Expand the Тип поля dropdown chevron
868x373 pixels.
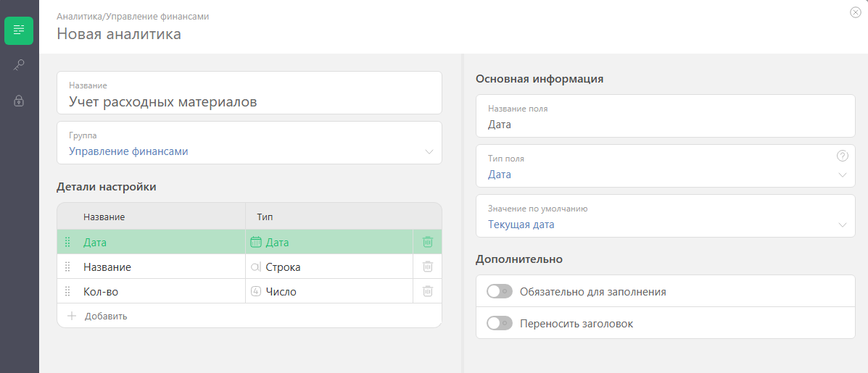tap(843, 175)
